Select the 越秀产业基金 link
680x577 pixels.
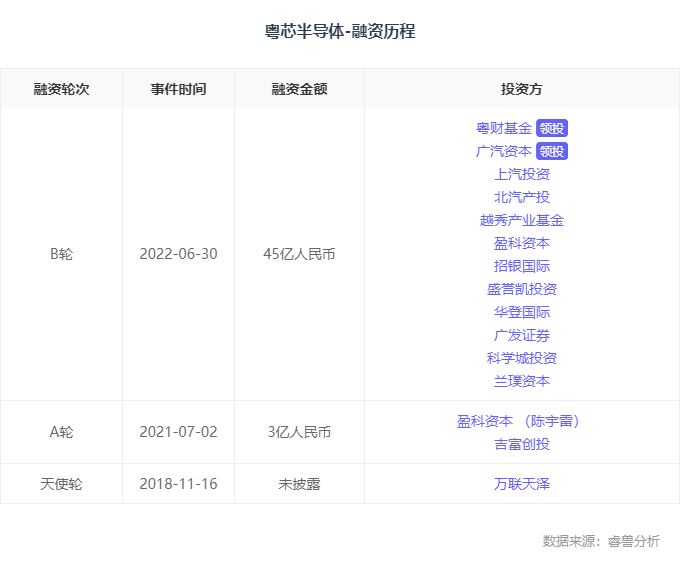tap(522, 220)
